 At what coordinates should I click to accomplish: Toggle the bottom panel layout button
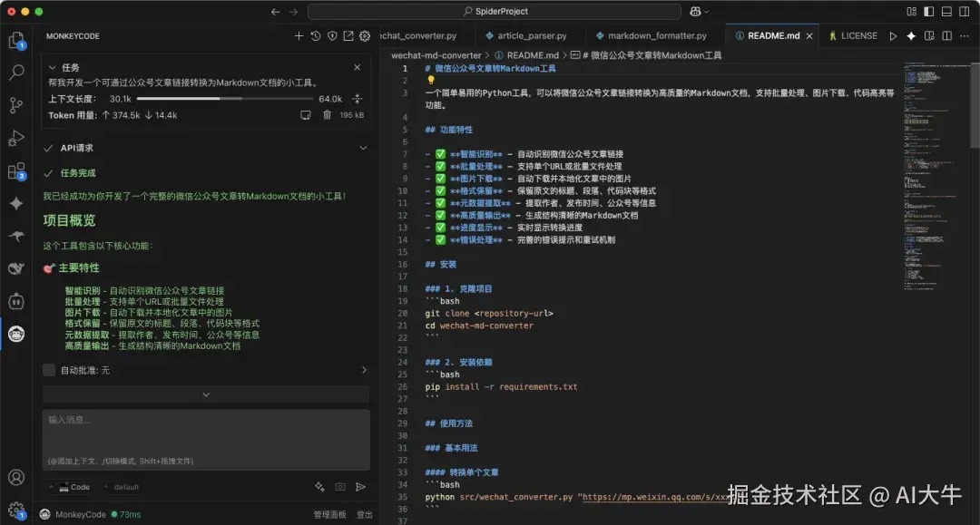click(x=946, y=12)
